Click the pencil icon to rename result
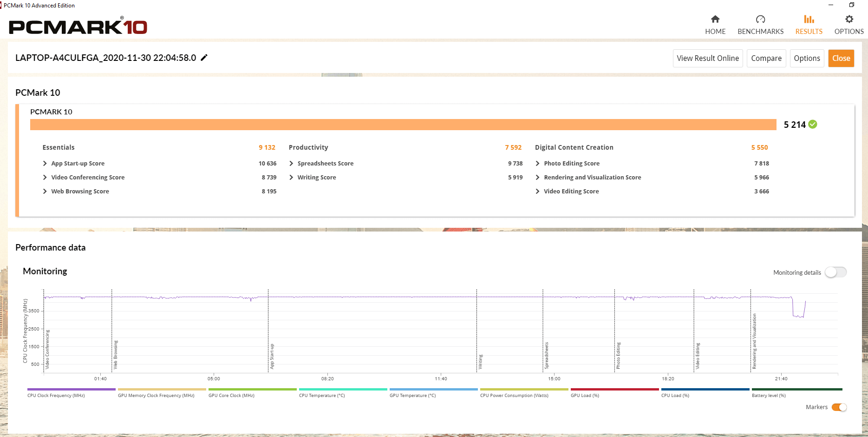868x437 pixels. [x=204, y=58]
